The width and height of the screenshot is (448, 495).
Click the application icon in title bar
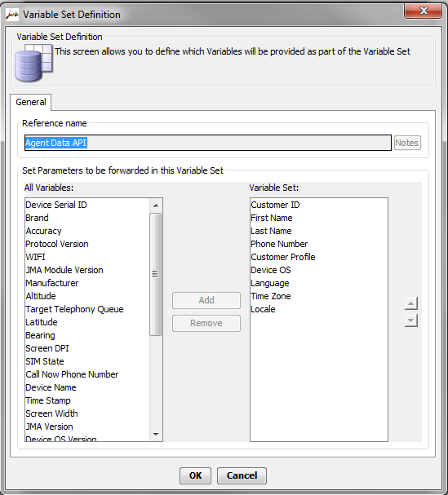coord(12,15)
